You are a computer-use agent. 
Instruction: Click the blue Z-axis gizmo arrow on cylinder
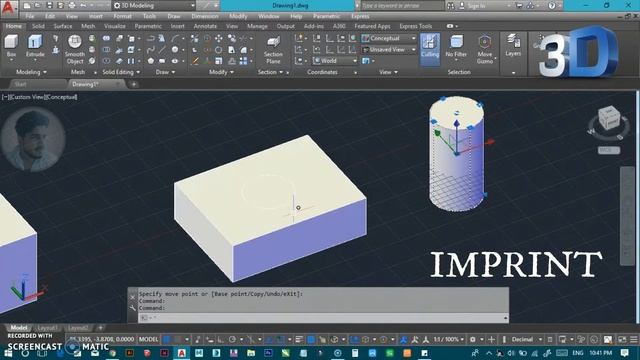tap(457, 124)
